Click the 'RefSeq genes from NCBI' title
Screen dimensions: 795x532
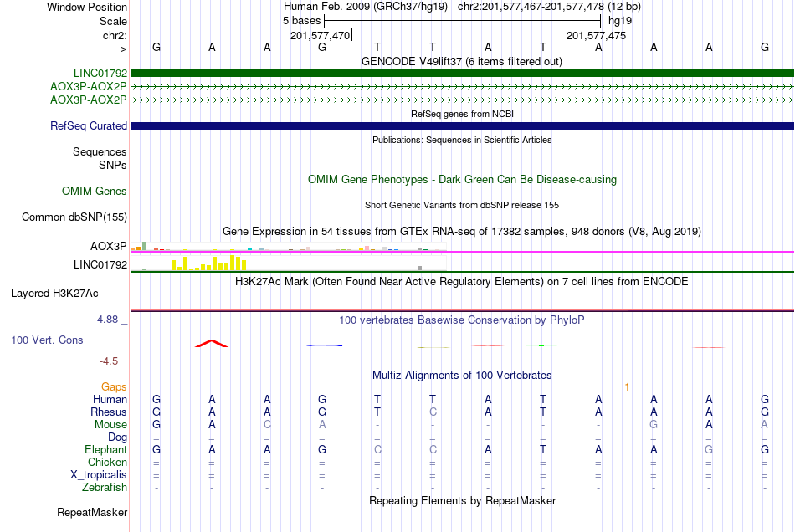(462, 114)
